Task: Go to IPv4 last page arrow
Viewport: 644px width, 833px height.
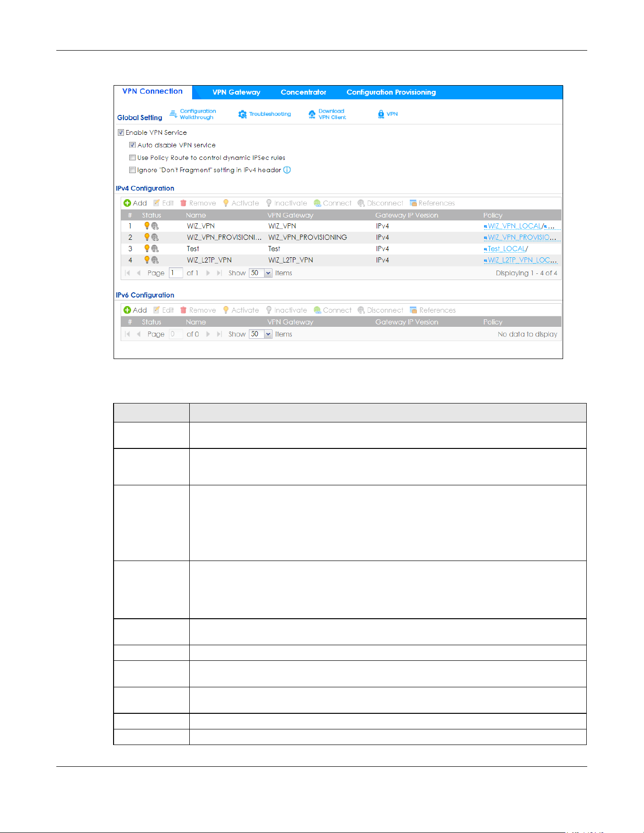Action: 219,273
